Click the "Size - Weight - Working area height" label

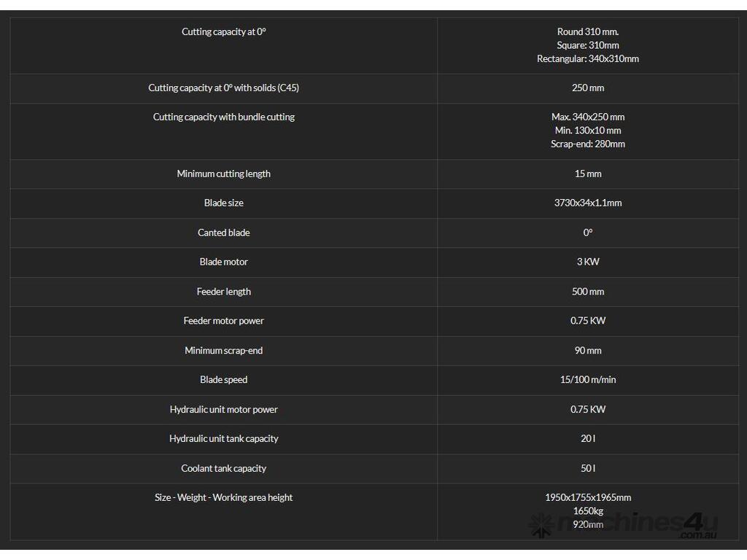click(x=223, y=497)
